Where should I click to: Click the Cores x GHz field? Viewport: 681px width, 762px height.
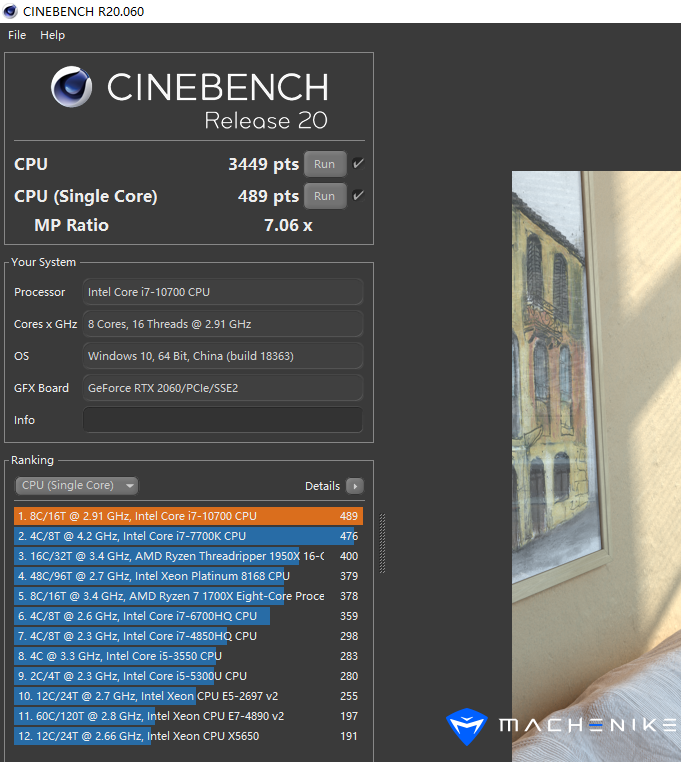pos(223,324)
